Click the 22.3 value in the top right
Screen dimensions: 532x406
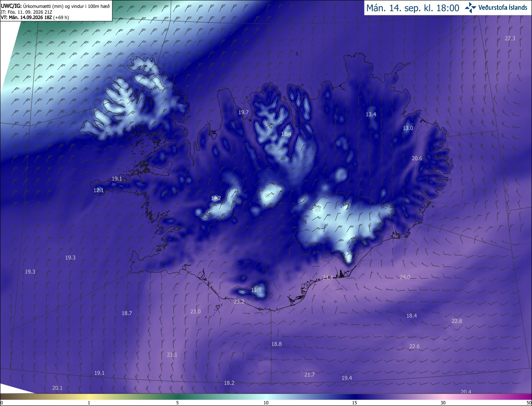(510, 38)
